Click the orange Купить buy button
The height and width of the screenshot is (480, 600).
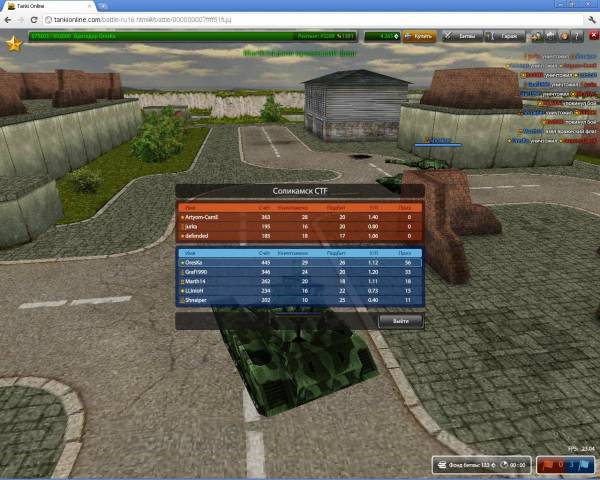pyautogui.click(x=420, y=36)
